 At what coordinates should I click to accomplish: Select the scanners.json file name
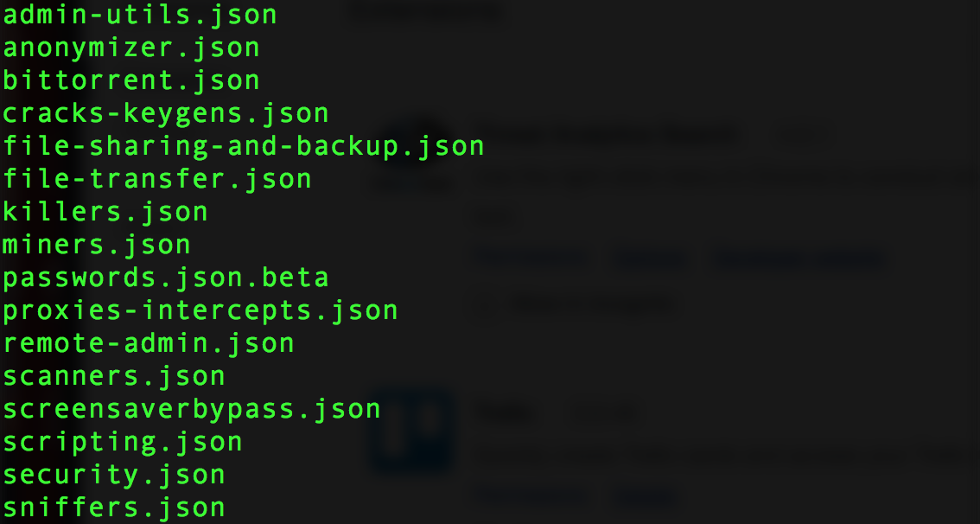click(114, 376)
